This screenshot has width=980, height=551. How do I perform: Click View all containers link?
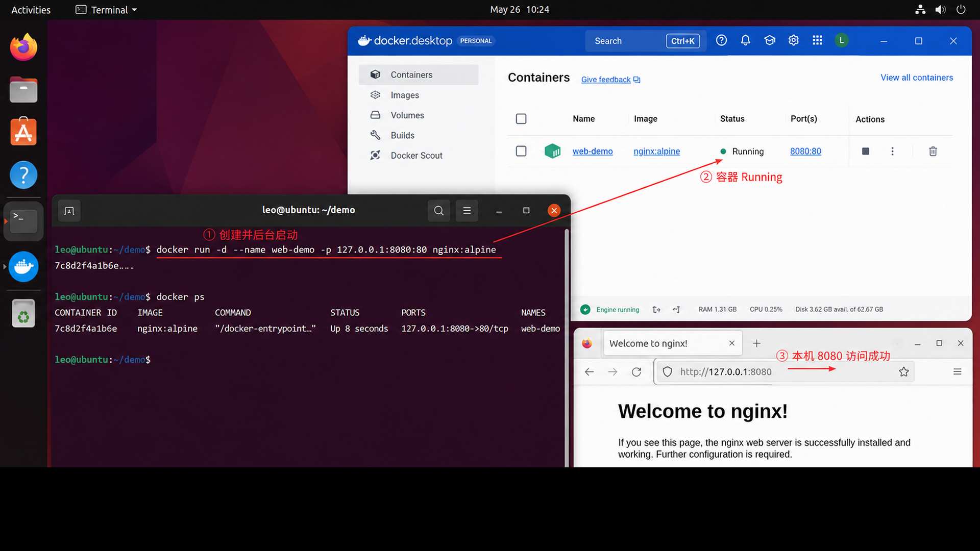[x=917, y=78]
